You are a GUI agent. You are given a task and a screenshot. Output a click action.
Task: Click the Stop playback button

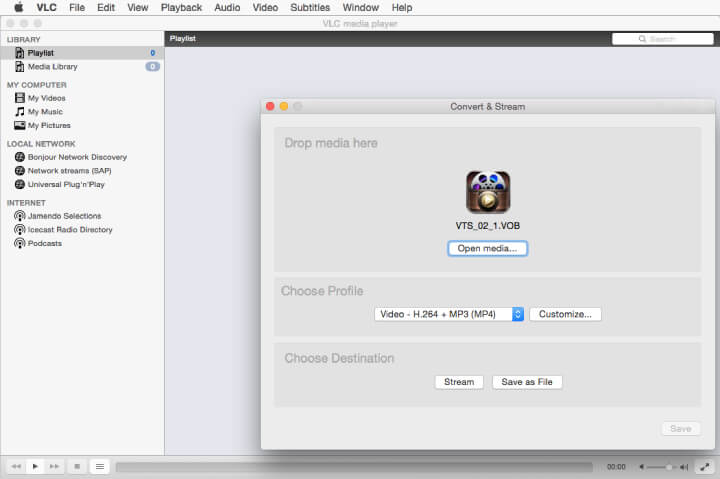(77, 467)
